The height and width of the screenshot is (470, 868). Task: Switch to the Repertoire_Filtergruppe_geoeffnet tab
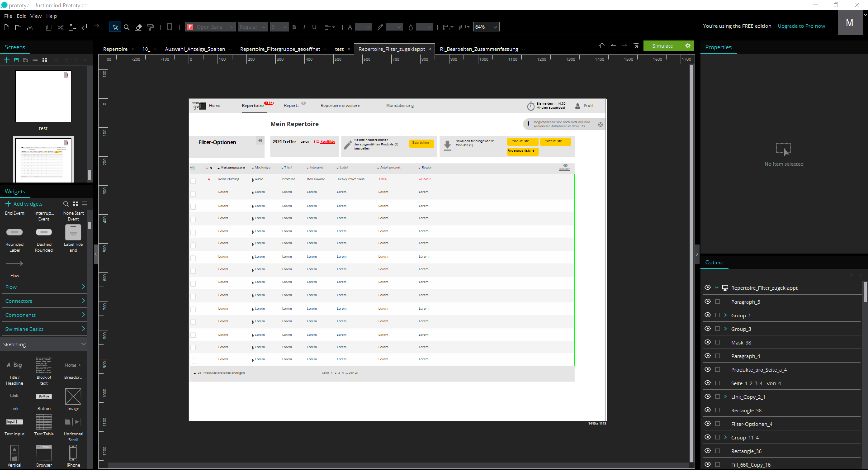(280, 49)
